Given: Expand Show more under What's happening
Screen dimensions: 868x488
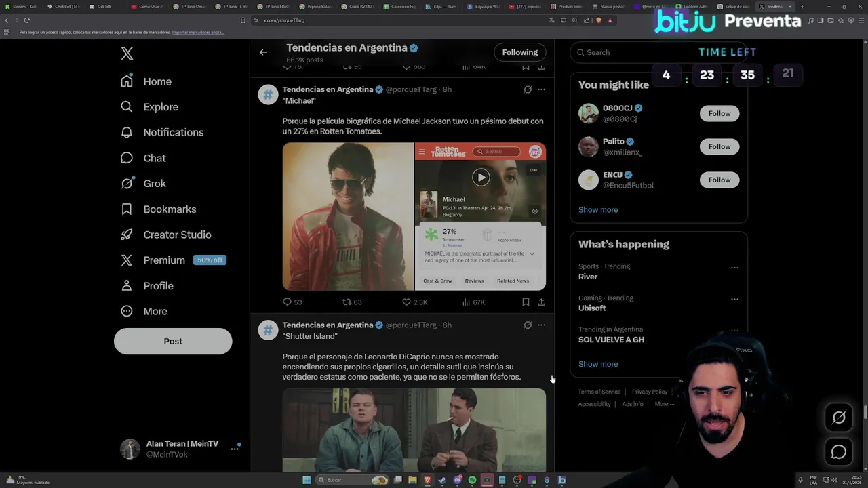Looking at the screenshot, I should [x=598, y=364].
